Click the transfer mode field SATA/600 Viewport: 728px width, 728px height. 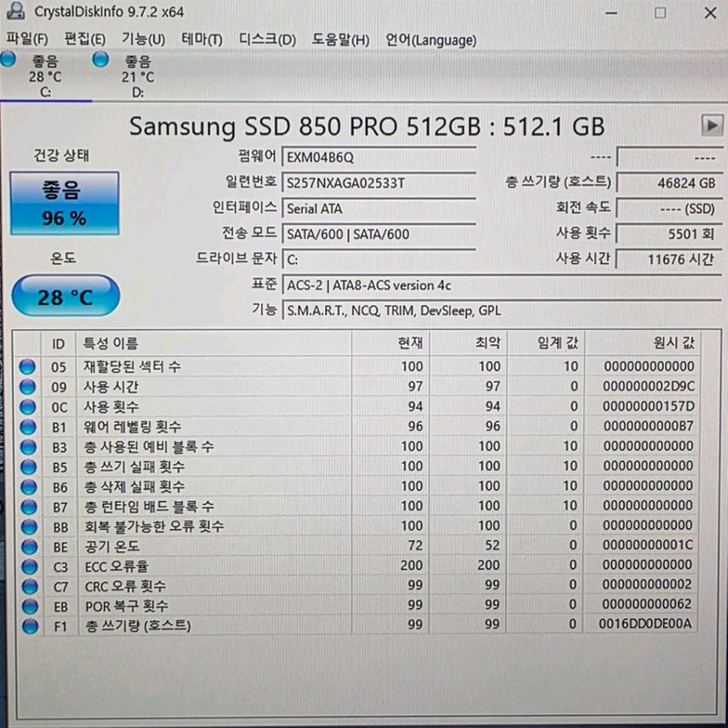click(379, 234)
